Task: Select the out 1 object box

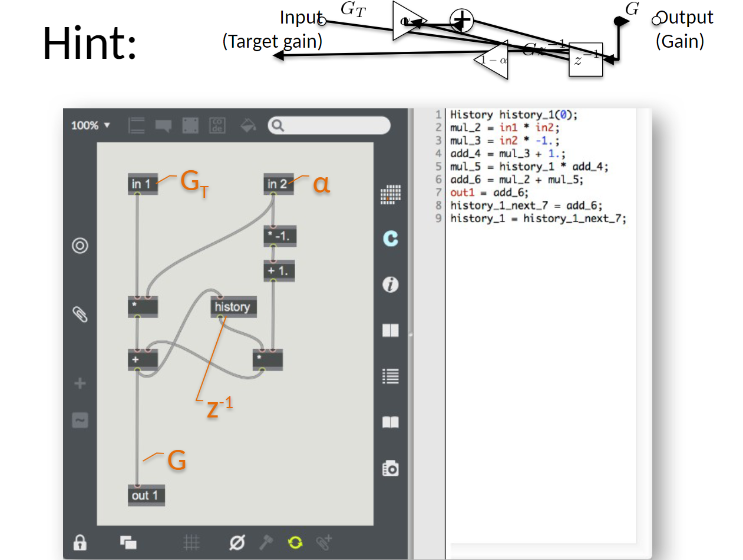Action: point(146,495)
